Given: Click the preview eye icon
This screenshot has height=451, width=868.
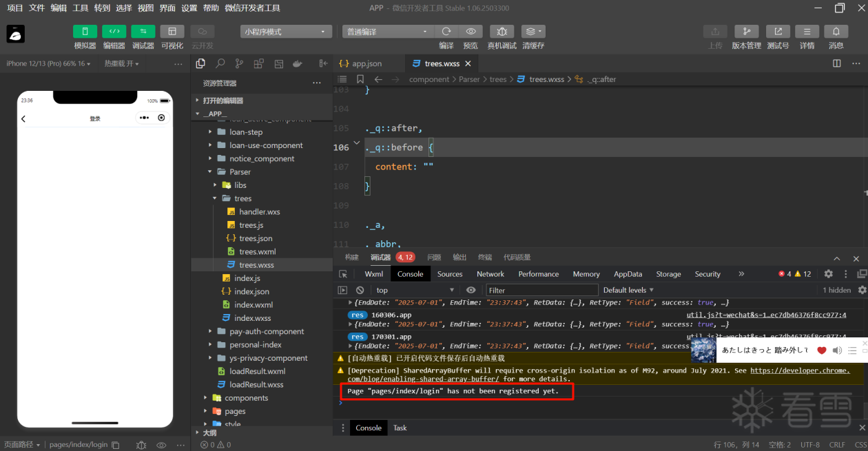Looking at the screenshot, I should point(471,32).
